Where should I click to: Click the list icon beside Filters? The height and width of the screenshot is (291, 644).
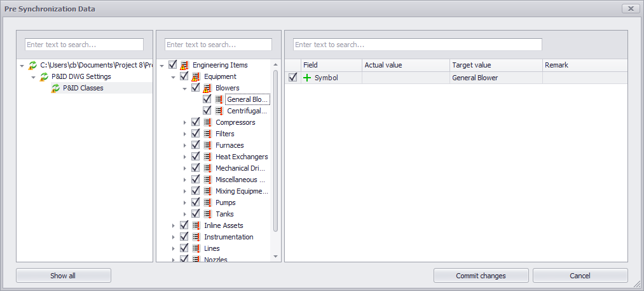(207, 134)
